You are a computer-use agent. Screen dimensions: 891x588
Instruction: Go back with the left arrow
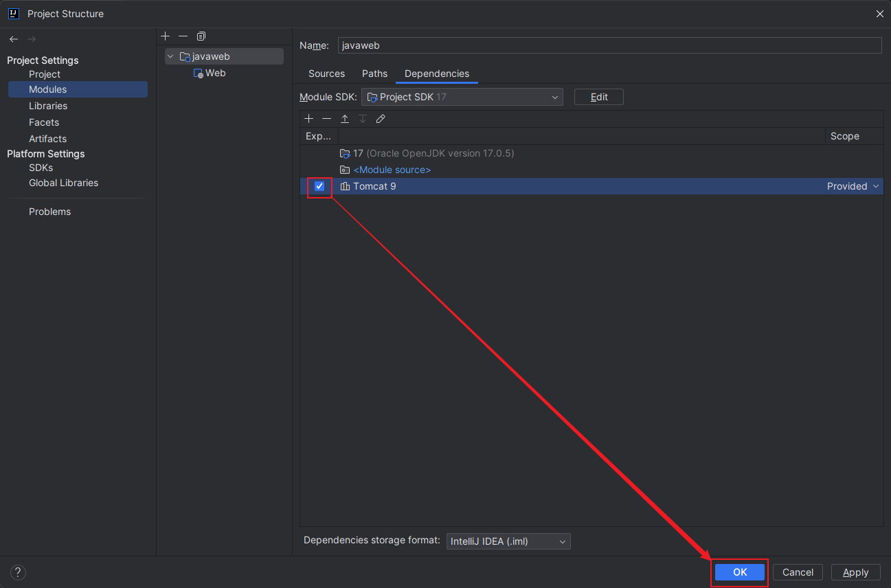click(14, 39)
